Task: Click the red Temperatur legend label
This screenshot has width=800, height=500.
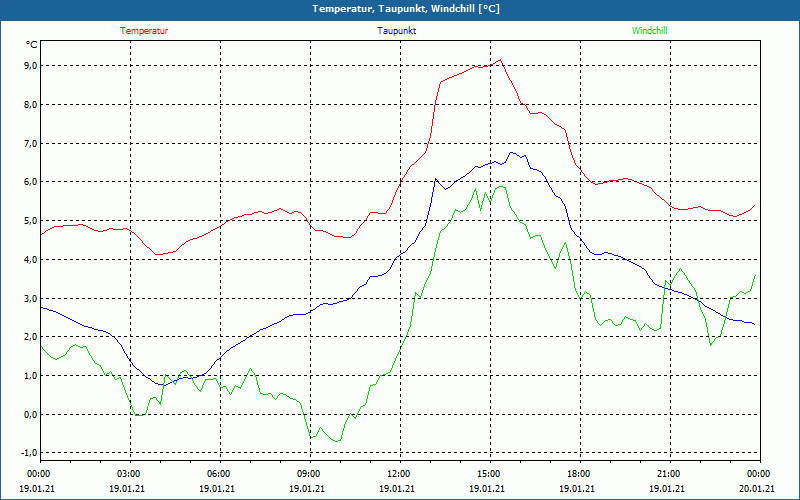Action: [x=144, y=31]
